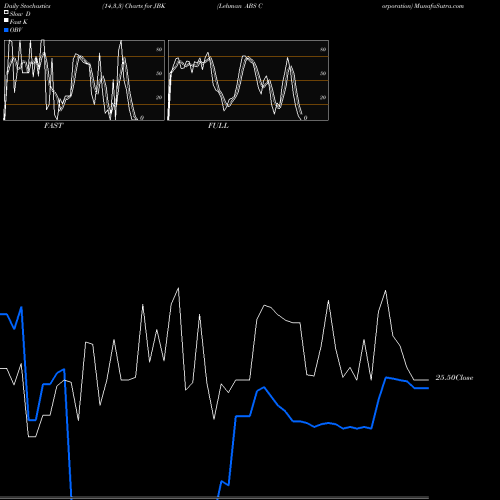The height and width of the screenshot is (500, 500).
Task: Click the 20 axis label in FAST chart
Action: [x=159, y=97]
